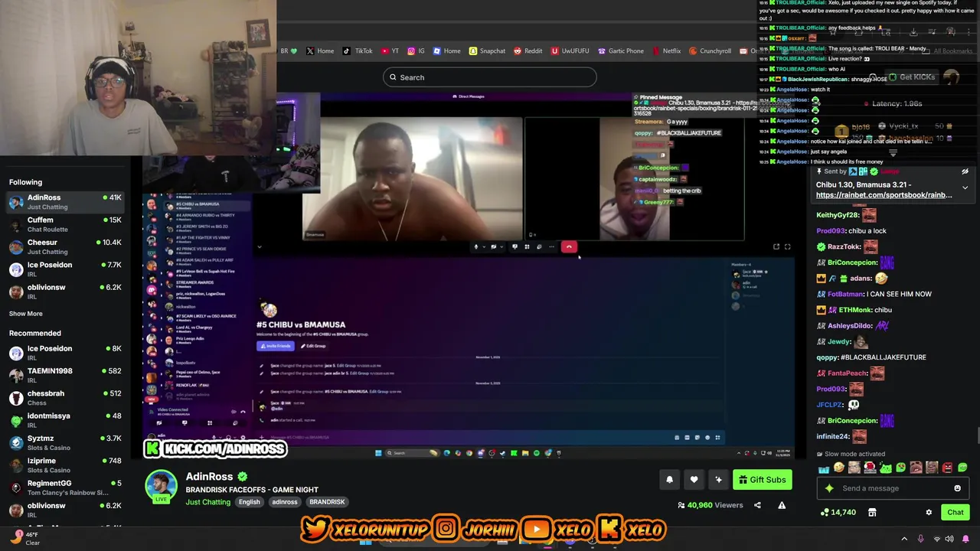Open the Discord soundboard icon
The height and width of the screenshot is (551, 980).
pos(539,246)
